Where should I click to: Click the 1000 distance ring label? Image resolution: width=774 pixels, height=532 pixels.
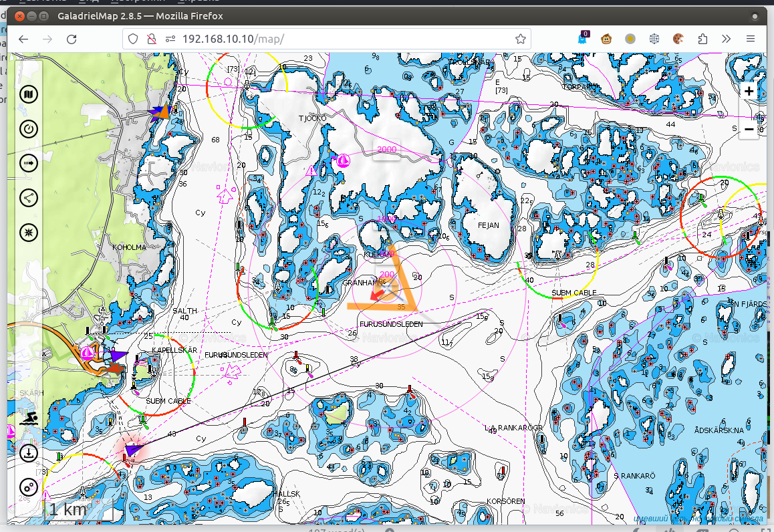[386, 219]
